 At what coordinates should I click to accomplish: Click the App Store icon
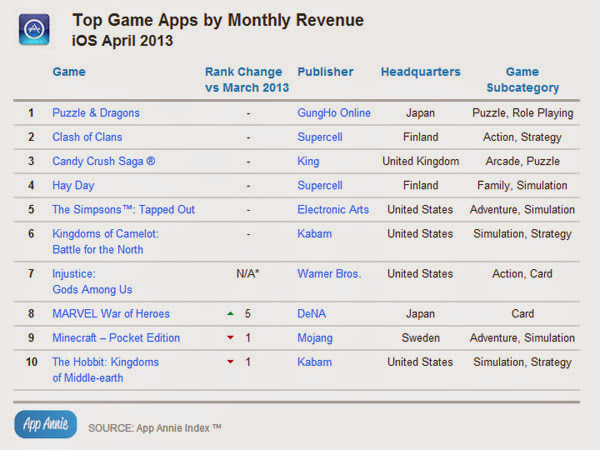tap(34, 29)
